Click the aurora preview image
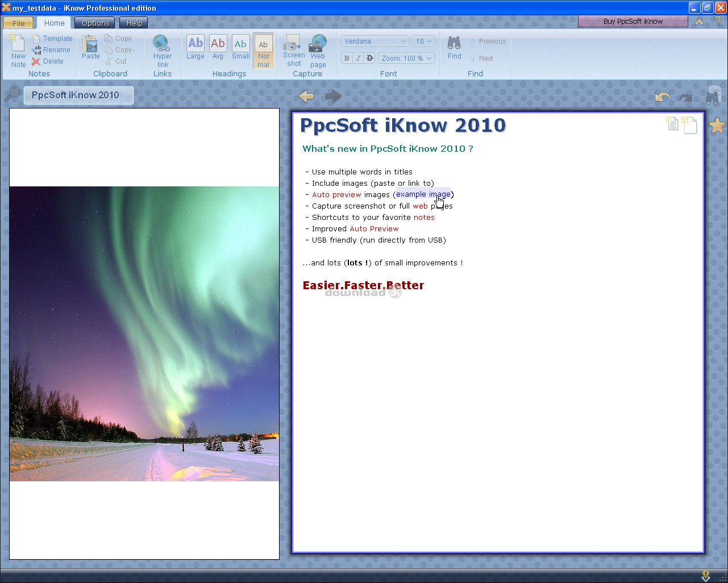This screenshot has height=583, width=728. coord(144,334)
